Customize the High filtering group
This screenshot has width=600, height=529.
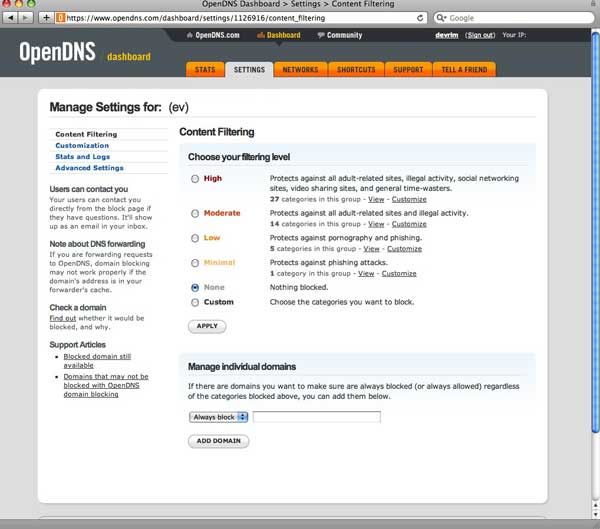click(409, 199)
